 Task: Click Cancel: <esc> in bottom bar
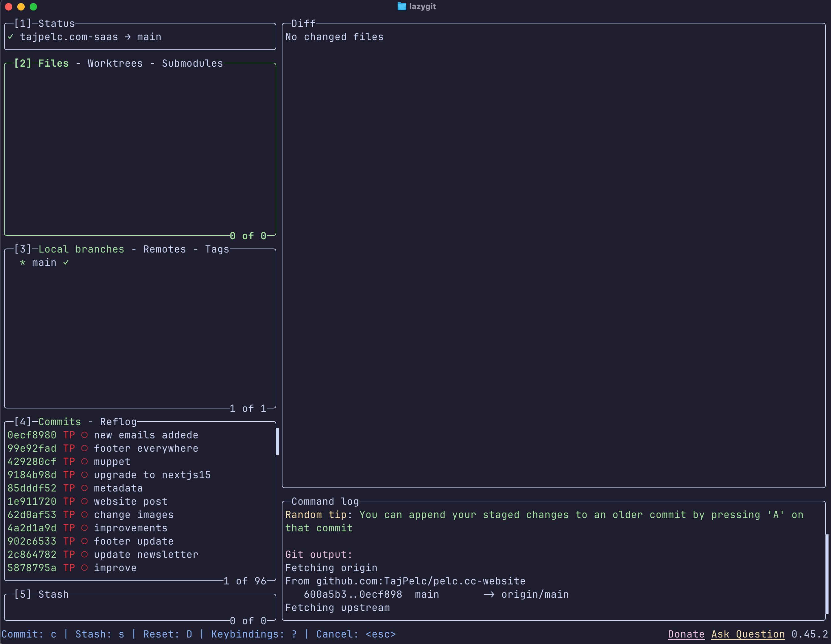tap(356, 634)
